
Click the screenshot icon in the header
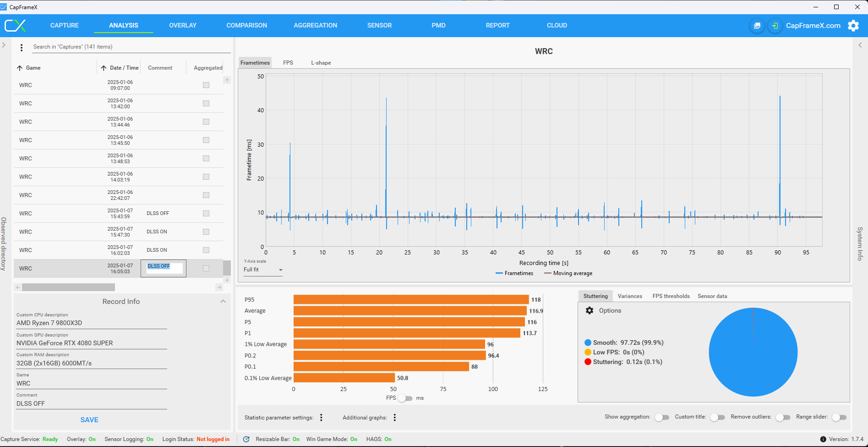(x=757, y=26)
